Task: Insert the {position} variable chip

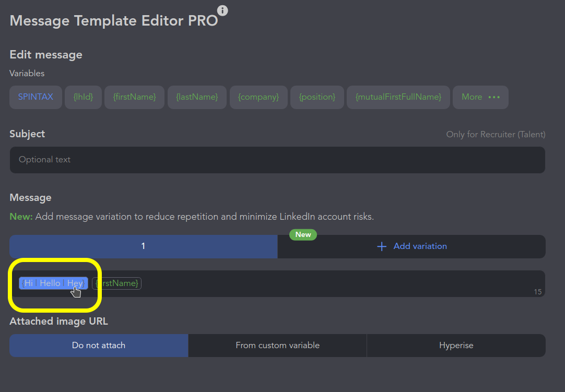Action: click(x=317, y=97)
